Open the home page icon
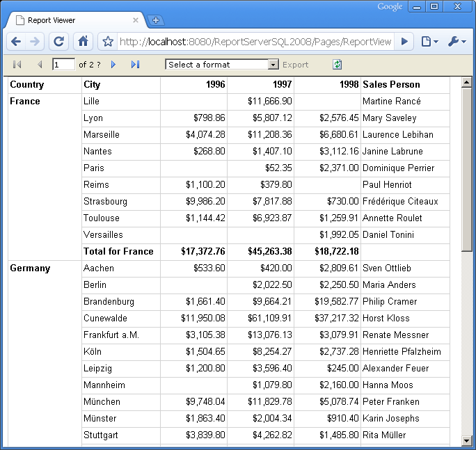 point(84,41)
